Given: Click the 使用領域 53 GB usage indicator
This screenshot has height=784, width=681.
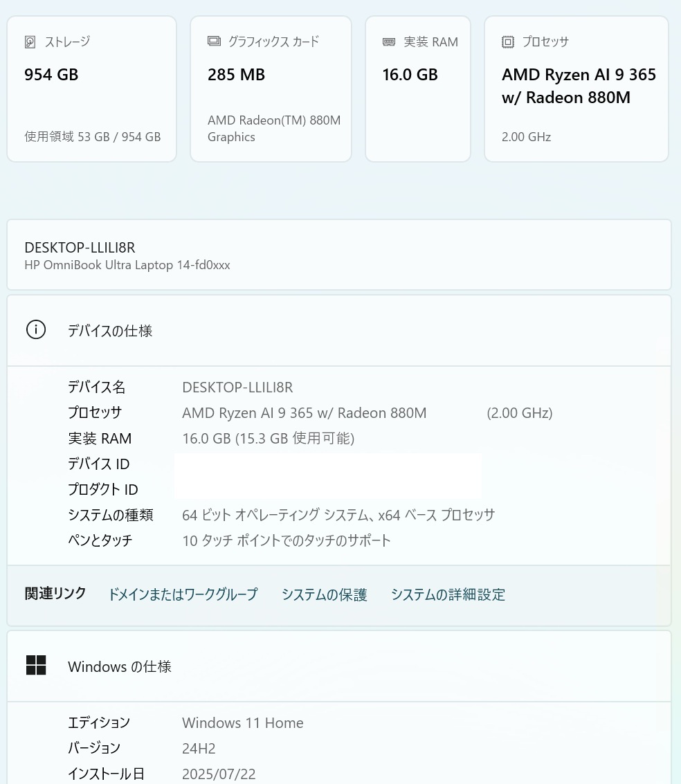Looking at the screenshot, I should [92, 136].
